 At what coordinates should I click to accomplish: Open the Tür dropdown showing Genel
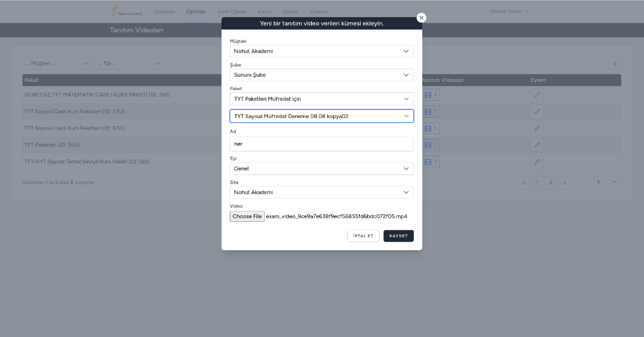point(321,169)
